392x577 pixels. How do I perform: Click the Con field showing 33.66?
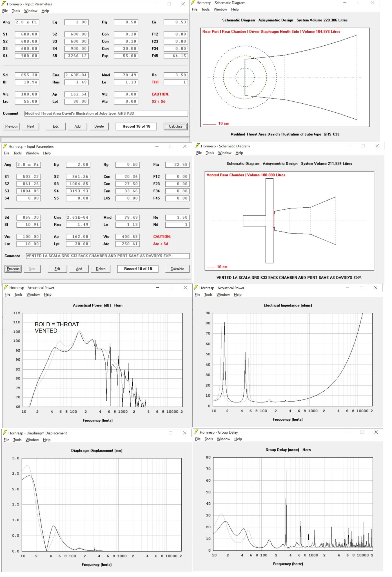[128, 191]
